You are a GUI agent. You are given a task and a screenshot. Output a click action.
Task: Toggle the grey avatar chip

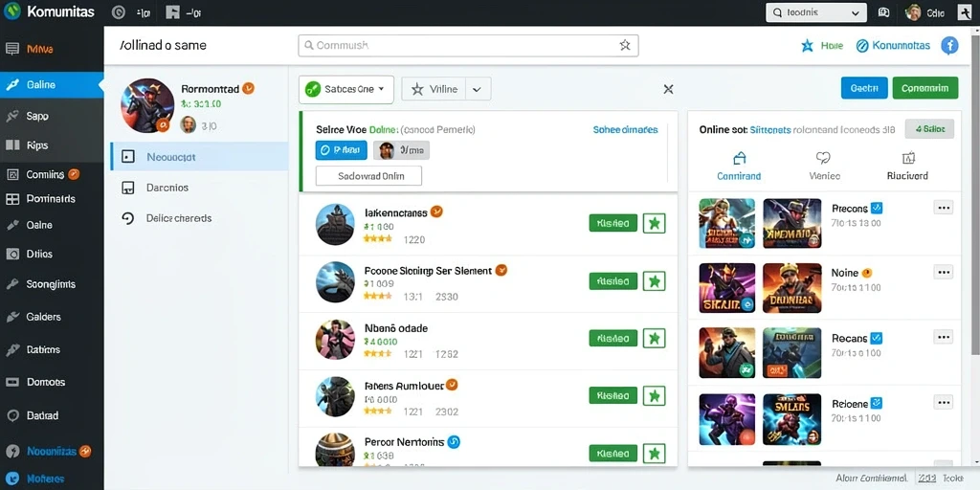pyautogui.click(x=401, y=150)
